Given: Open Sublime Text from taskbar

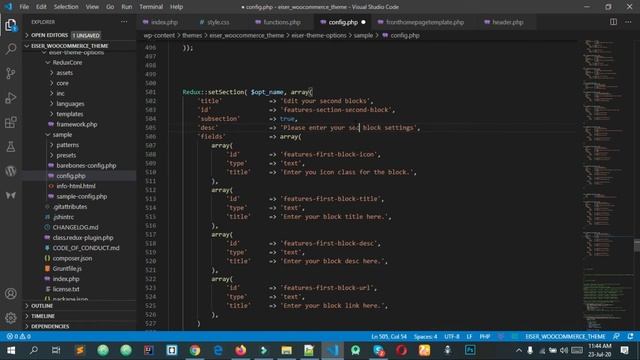Looking at the screenshot, I should point(80,350).
